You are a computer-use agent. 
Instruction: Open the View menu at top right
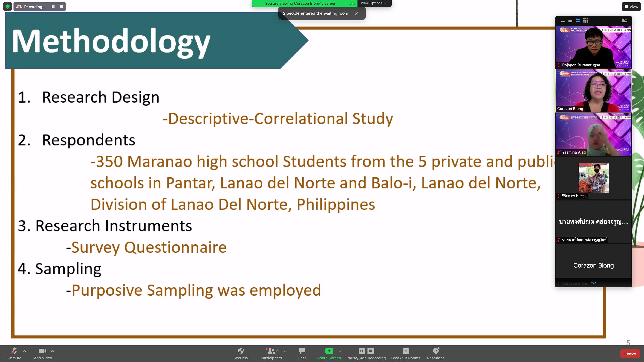tap(631, 7)
